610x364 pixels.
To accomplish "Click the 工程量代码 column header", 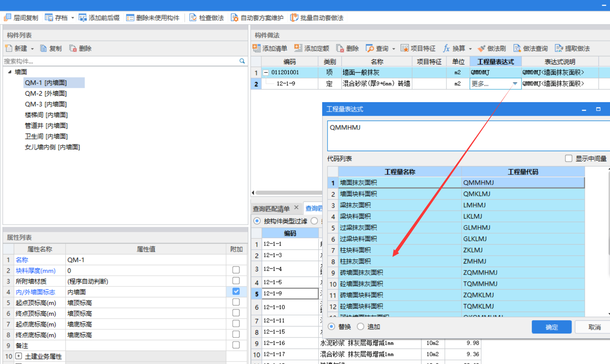I will [x=523, y=172].
